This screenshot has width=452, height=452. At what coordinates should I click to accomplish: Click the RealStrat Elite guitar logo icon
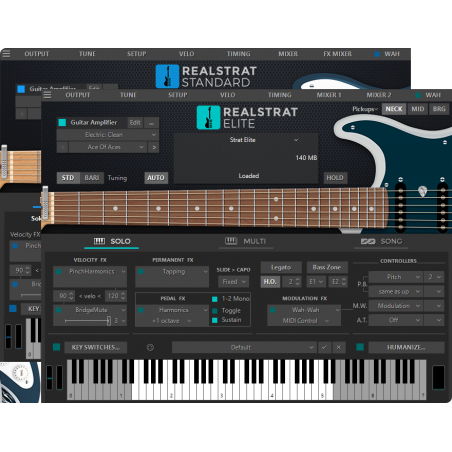pos(208,117)
